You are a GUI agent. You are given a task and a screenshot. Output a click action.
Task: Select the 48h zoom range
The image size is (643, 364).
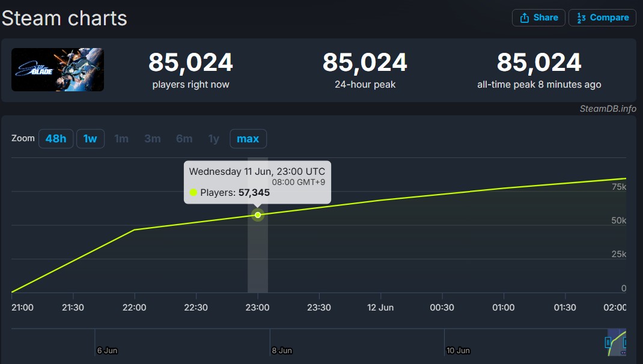tap(56, 139)
